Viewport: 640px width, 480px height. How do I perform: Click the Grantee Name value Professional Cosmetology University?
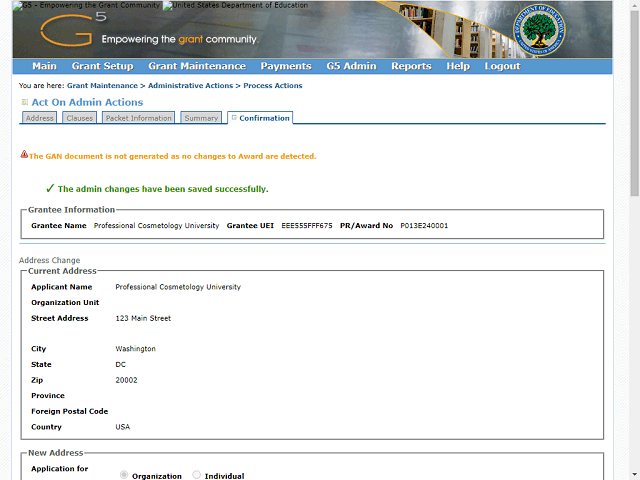(x=156, y=226)
